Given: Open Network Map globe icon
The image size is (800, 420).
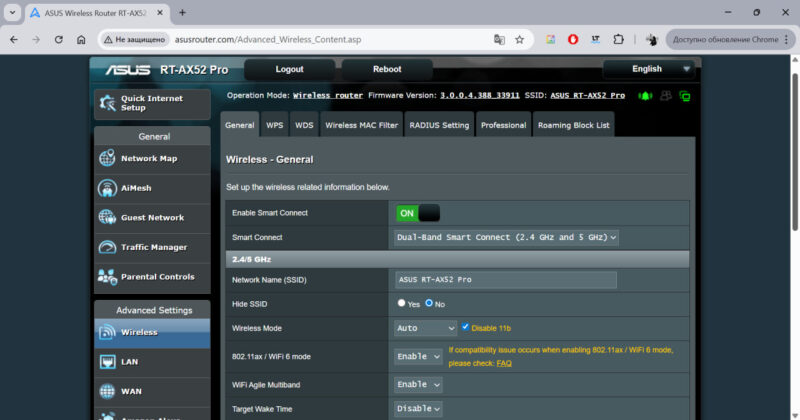Looking at the screenshot, I should point(107,158).
